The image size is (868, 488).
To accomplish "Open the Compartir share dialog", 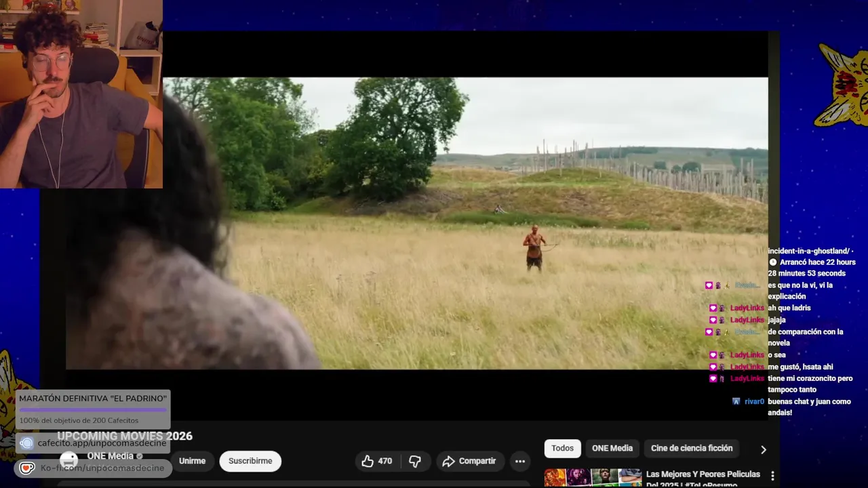I will coord(470,461).
